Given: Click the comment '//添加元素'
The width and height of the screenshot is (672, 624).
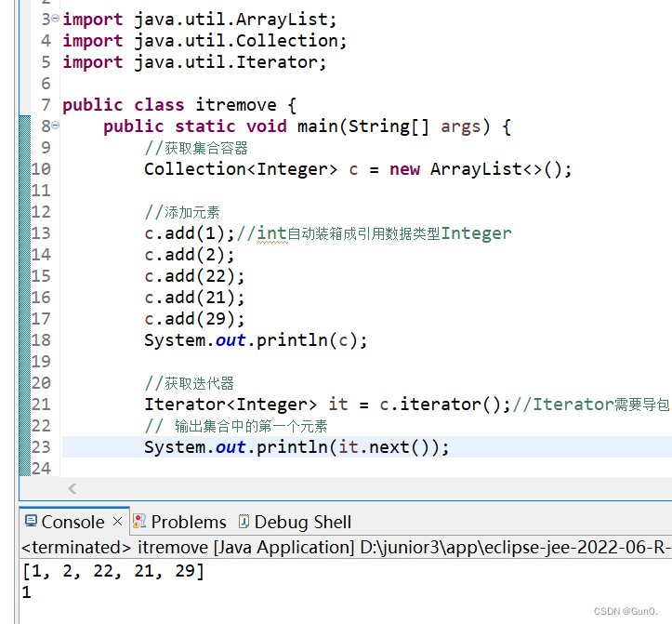Looking at the screenshot, I should click(x=182, y=212).
